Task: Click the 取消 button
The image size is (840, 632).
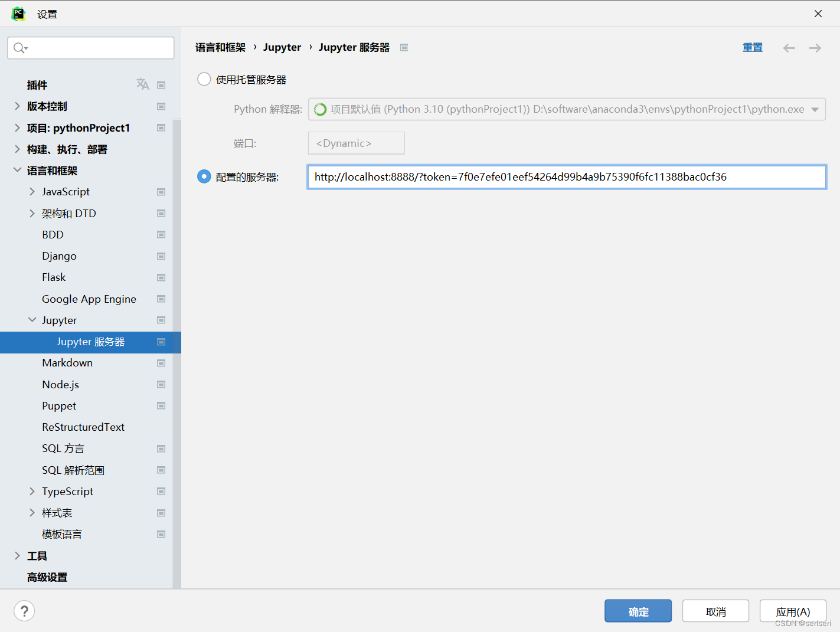Action: [715, 611]
